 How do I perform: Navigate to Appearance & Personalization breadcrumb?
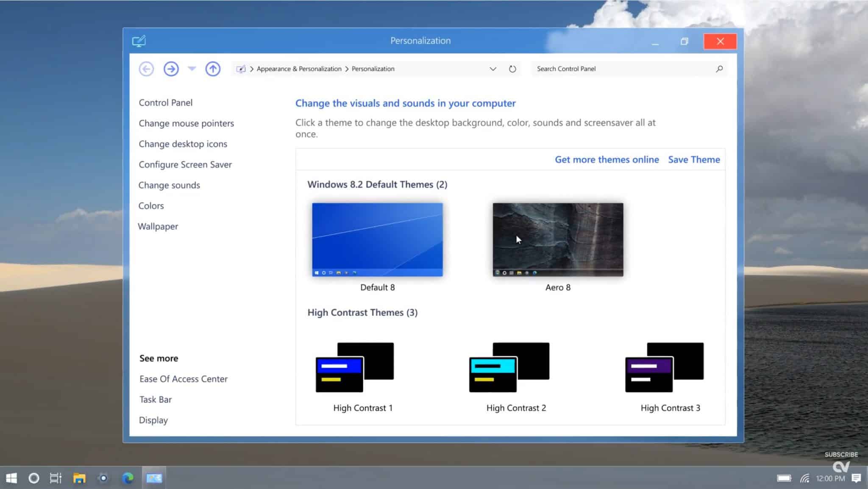point(299,68)
